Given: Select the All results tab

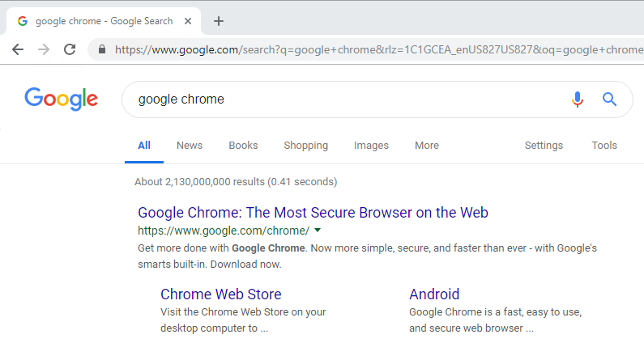Looking at the screenshot, I should [144, 146].
